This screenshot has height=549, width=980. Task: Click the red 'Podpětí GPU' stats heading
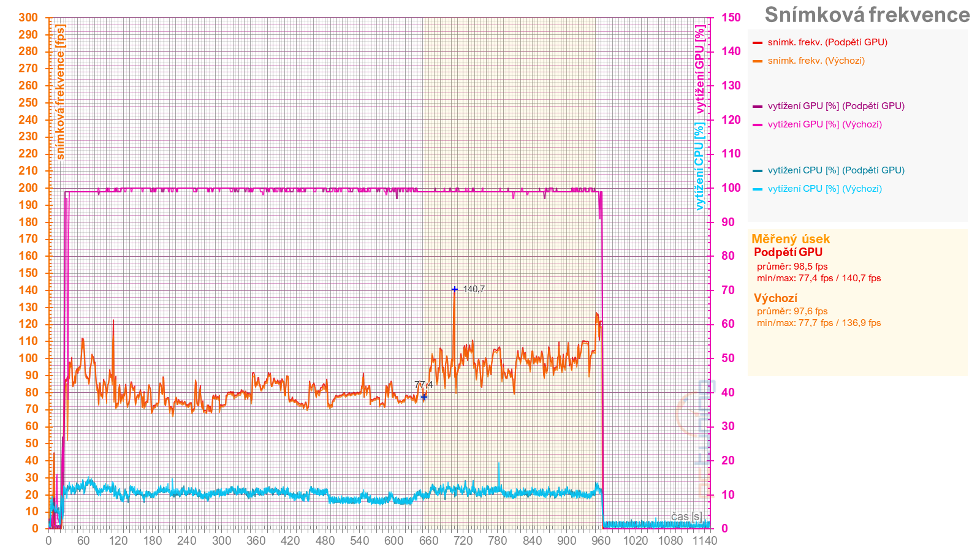point(788,252)
